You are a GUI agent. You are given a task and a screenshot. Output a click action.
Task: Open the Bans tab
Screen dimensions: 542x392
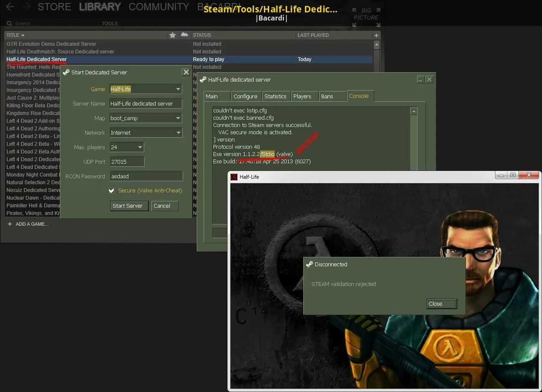(332, 96)
